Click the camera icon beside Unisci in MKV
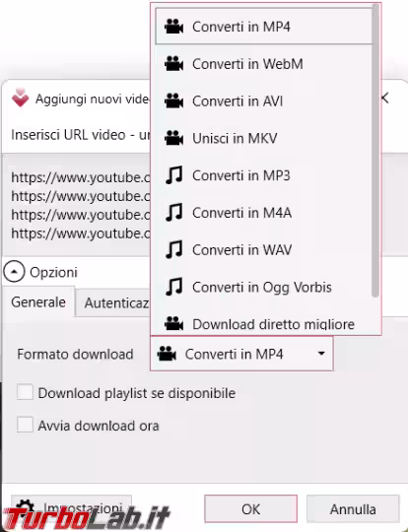The width and height of the screenshot is (408, 532). [173, 138]
